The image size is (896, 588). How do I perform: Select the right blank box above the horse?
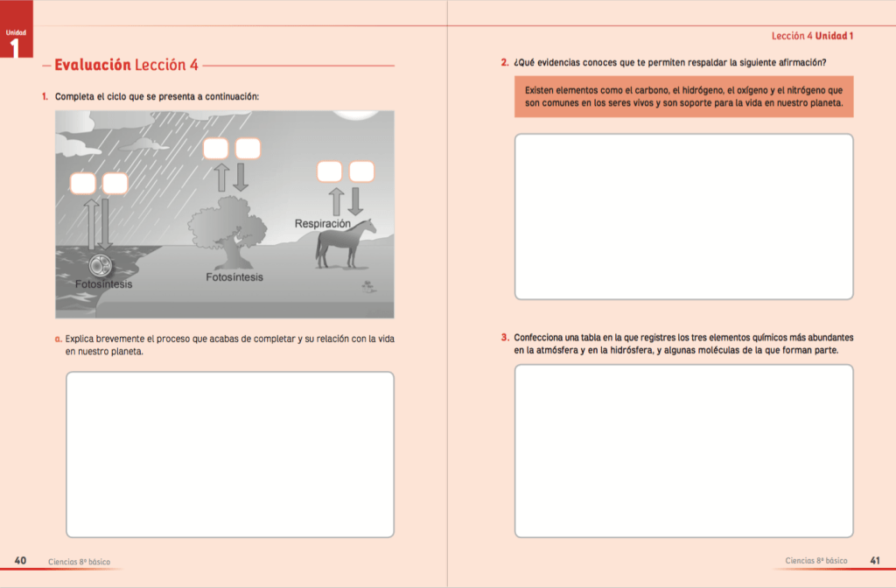tap(361, 171)
